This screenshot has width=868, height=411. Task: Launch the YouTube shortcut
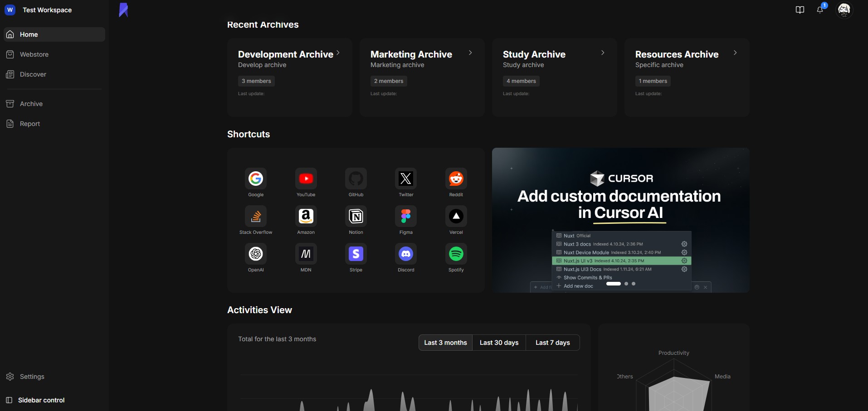tap(306, 179)
